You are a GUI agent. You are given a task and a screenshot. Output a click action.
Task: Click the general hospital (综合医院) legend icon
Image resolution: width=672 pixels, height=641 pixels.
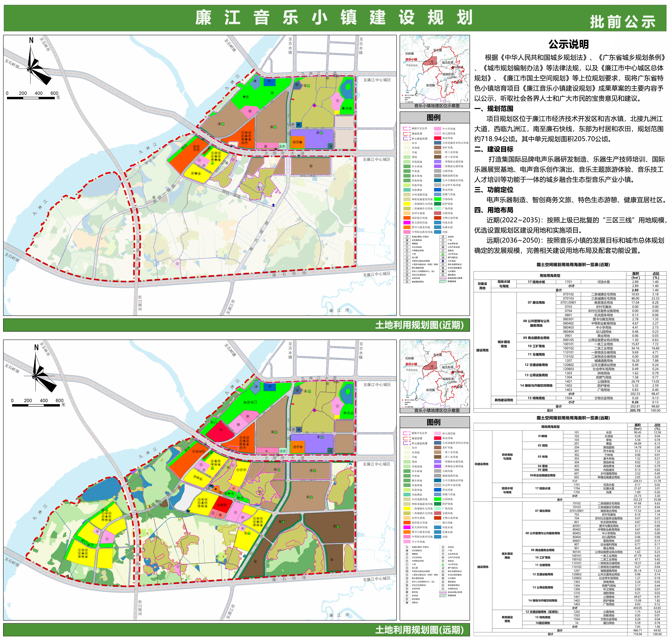click(407, 599)
